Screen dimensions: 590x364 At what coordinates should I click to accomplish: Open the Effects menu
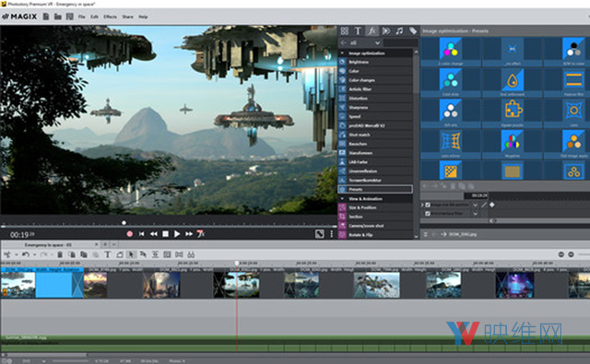[x=110, y=17]
